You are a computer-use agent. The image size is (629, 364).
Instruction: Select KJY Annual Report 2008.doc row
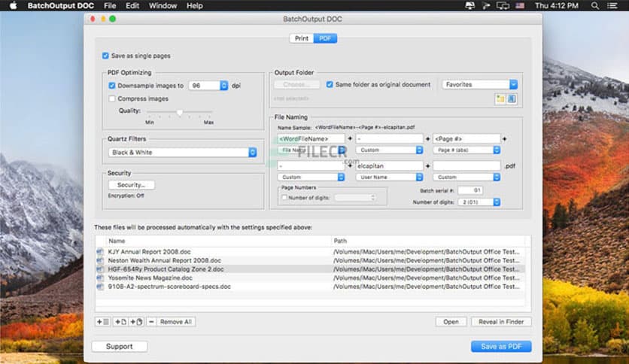(x=310, y=252)
